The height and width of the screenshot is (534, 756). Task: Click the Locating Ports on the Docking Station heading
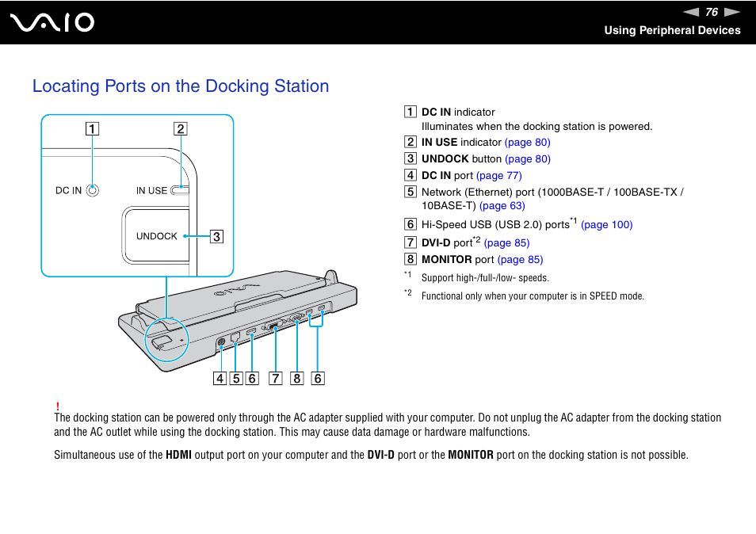pyautogui.click(x=181, y=86)
